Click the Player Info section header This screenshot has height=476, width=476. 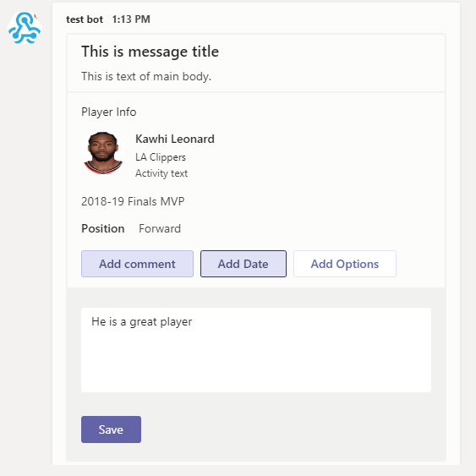point(109,112)
